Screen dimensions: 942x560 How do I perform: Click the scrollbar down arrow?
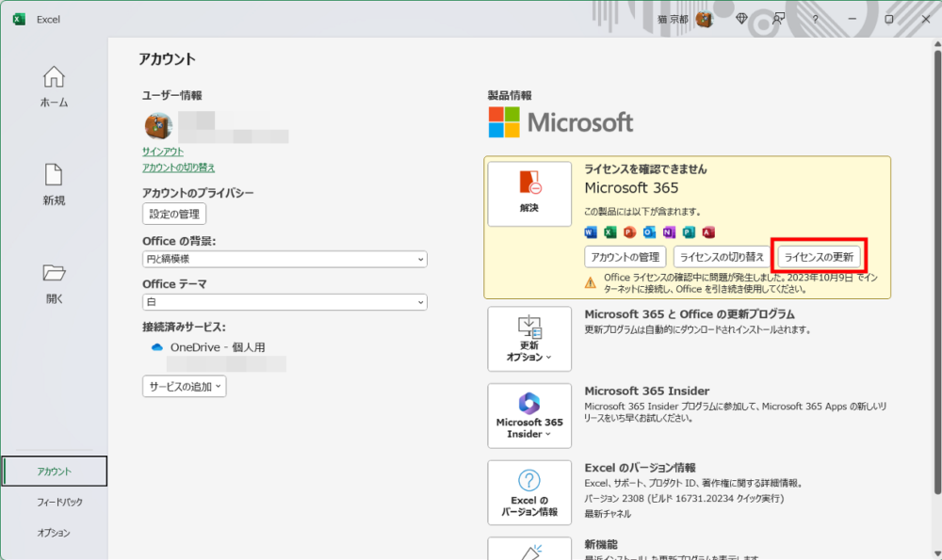(x=937, y=554)
